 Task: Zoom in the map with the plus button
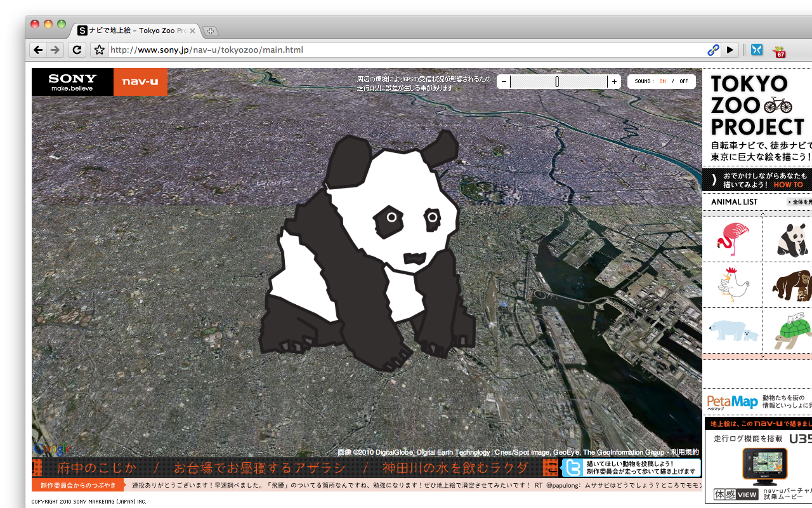click(614, 81)
